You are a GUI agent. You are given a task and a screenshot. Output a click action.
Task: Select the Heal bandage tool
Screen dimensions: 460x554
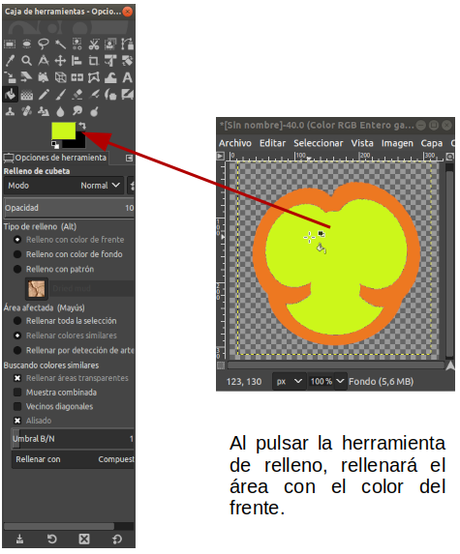click(26, 111)
